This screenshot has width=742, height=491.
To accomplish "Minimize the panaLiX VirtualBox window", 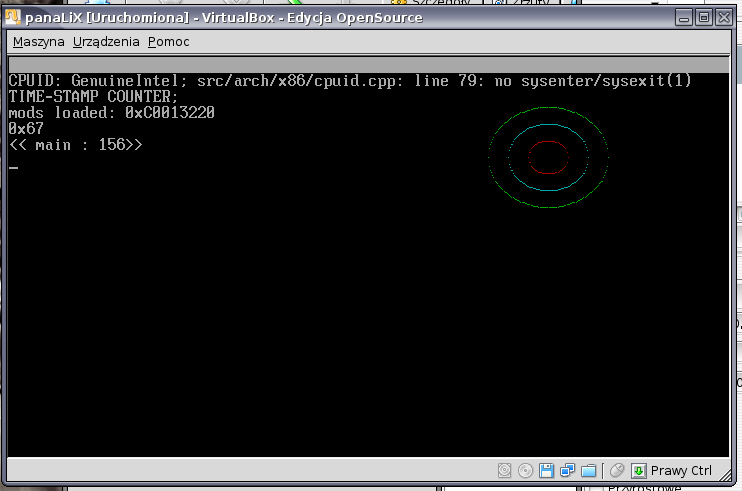I will click(683, 17).
